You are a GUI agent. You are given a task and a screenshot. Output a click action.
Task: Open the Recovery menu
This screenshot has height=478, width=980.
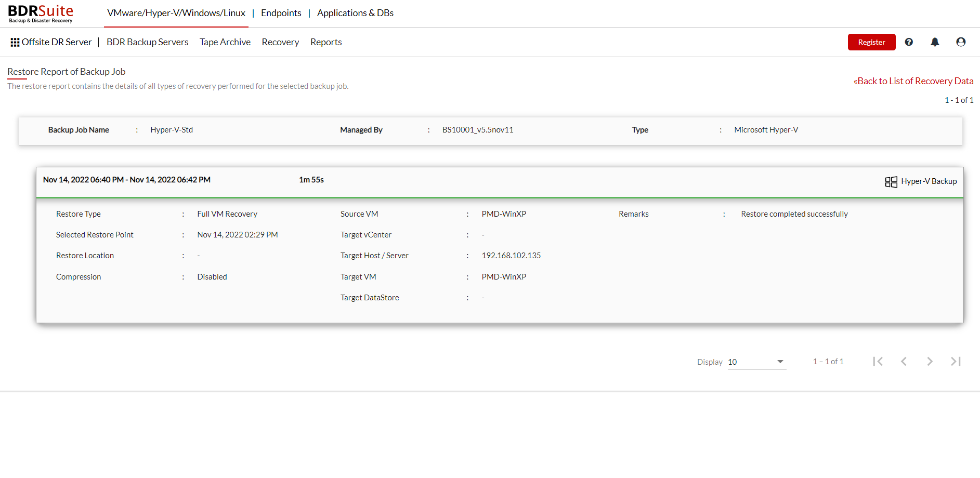(x=280, y=42)
